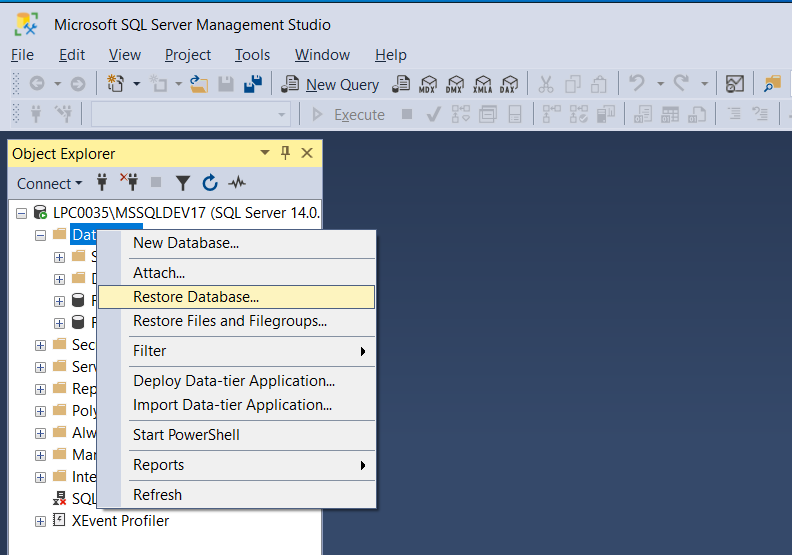Click the Connect Object Explorer plug icon
Viewport: 792px width, 555px height.
[101, 183]
